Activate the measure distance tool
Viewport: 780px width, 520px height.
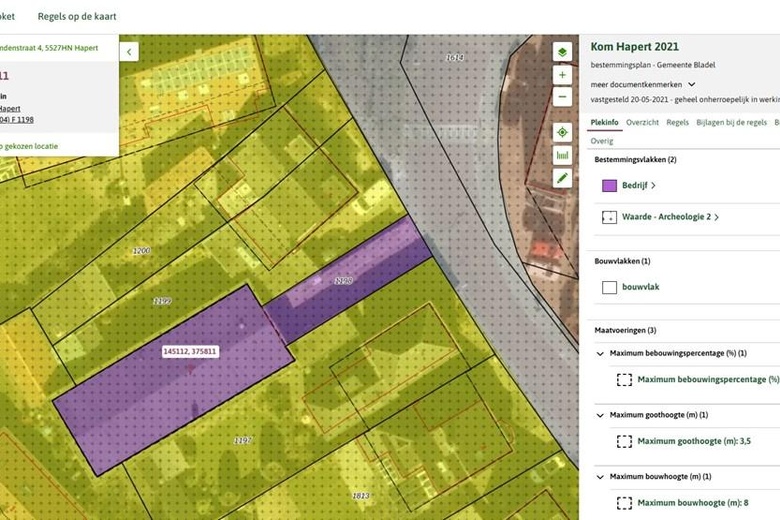click(562, 155)
